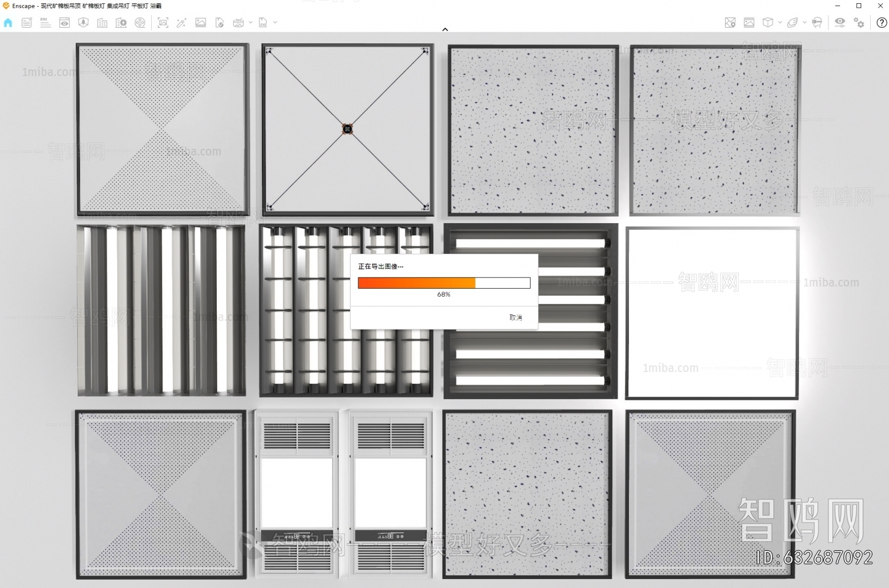Expand the EXE export dropdown arrow
Screen dimensions: 889x588
275,23
